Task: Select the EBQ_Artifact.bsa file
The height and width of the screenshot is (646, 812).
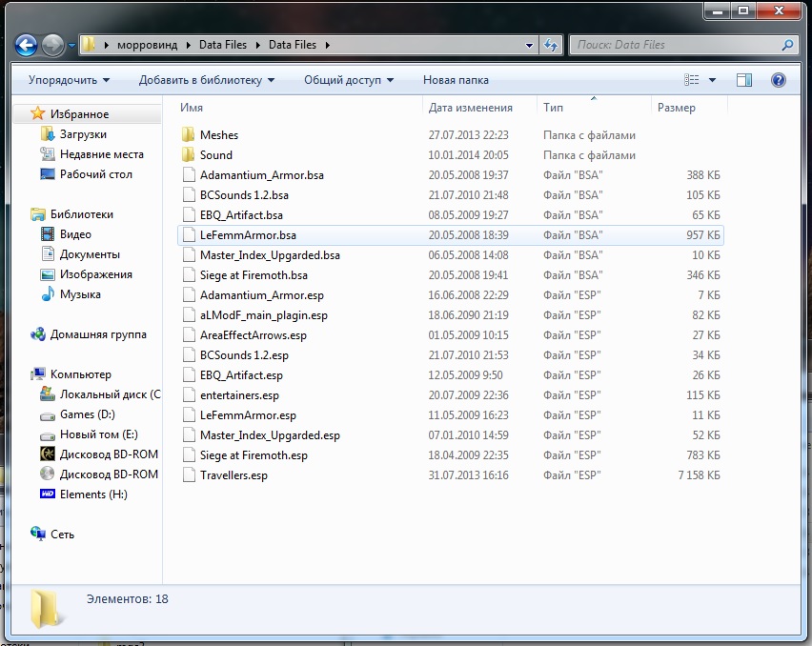Action: tap(450, 214)
